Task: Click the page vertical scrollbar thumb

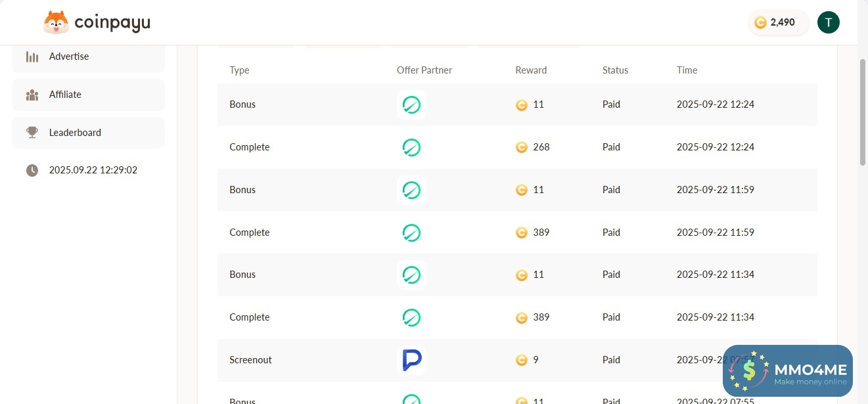Action: [x=862, y=112]
